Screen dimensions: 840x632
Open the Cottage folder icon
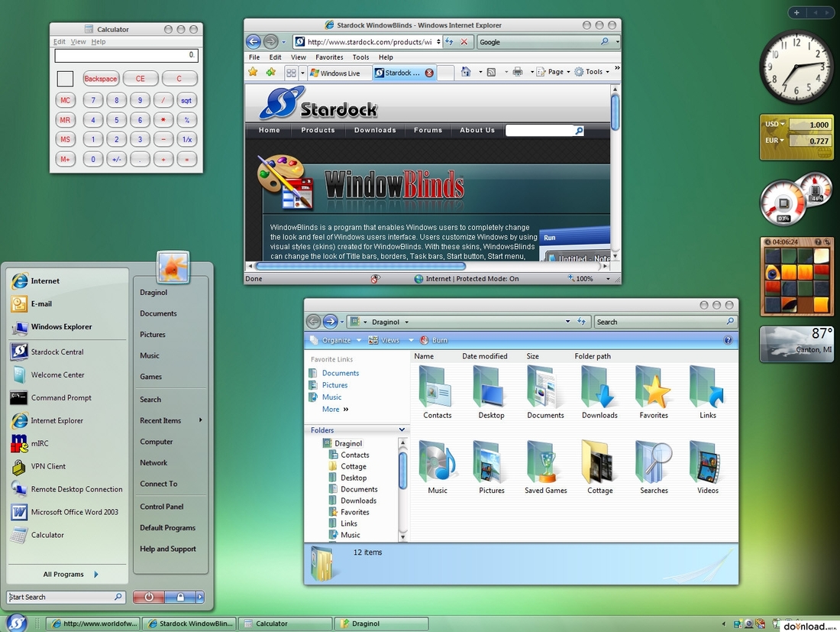(x=599, y=462)
